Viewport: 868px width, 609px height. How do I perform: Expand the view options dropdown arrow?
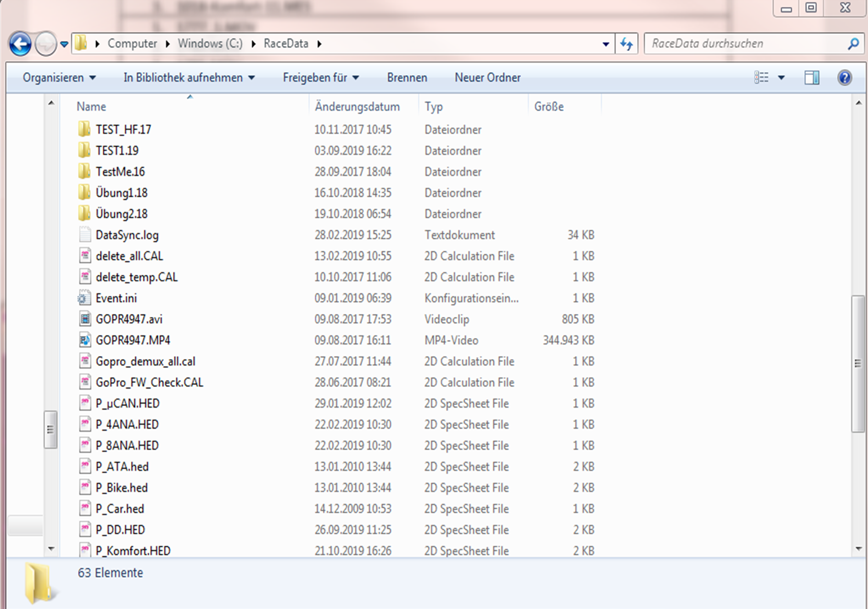click(781, 78)
